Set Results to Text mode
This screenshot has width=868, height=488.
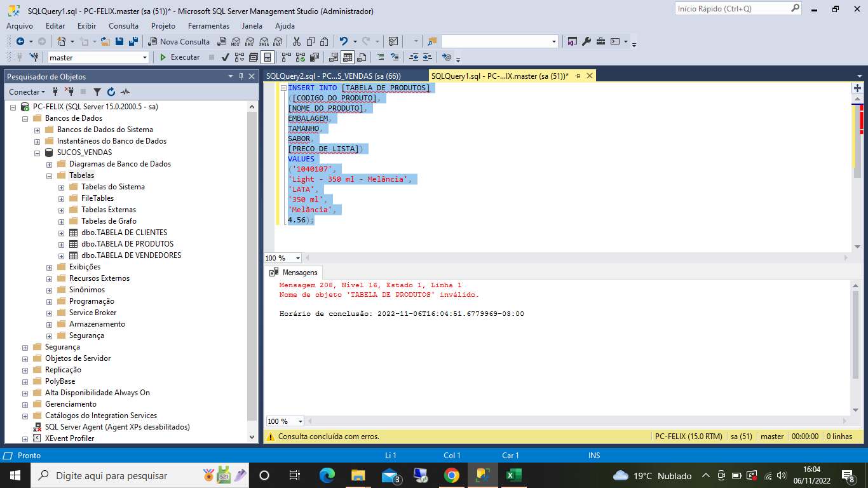334,57
